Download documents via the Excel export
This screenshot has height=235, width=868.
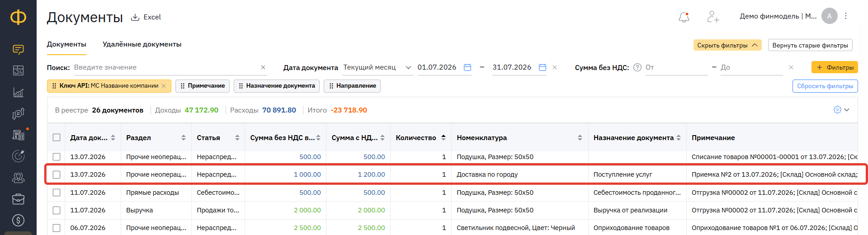pos(146,17)
